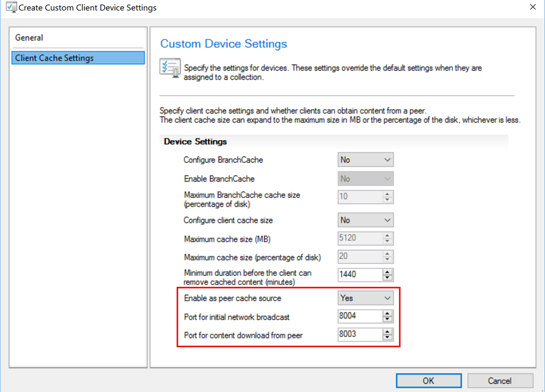Increase Maximum cache size (MB) value

[387, 235]
